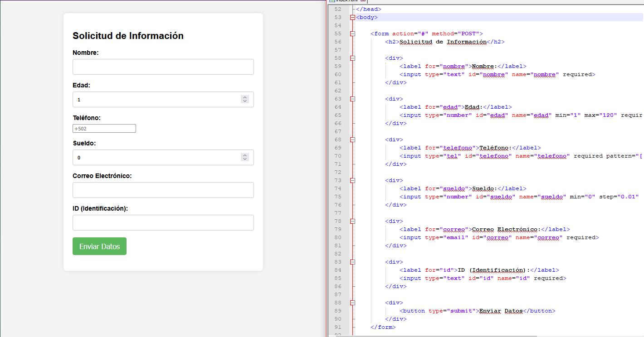Click the Nombre label in the form

point(85,53)
